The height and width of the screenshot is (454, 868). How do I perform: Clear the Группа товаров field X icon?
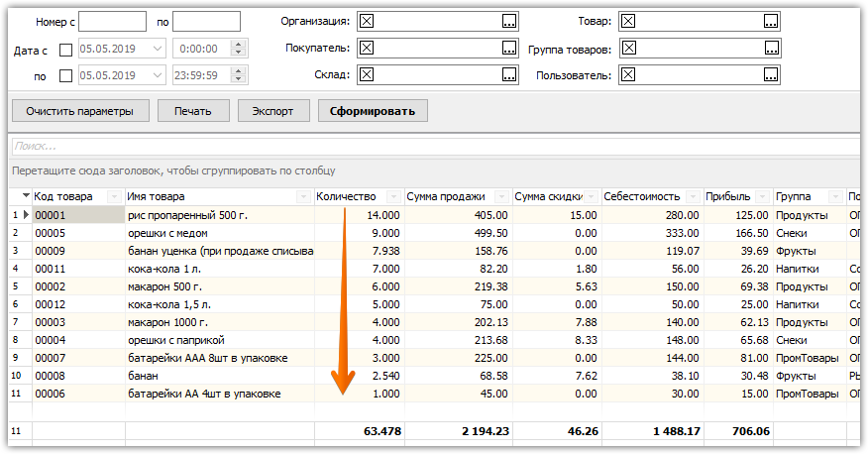[629, 49]
